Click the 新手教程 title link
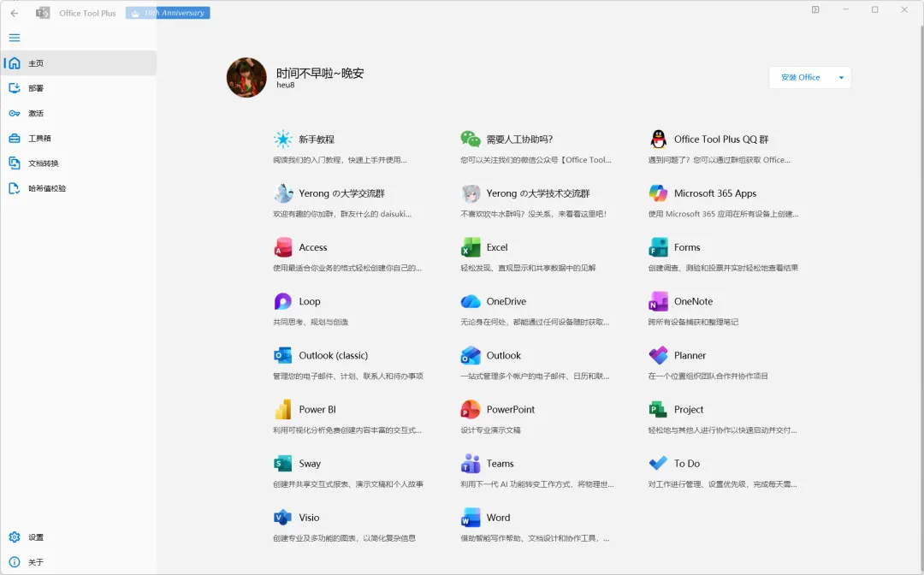The height and width of the screenshot is (575, 924). pos(317,139)
